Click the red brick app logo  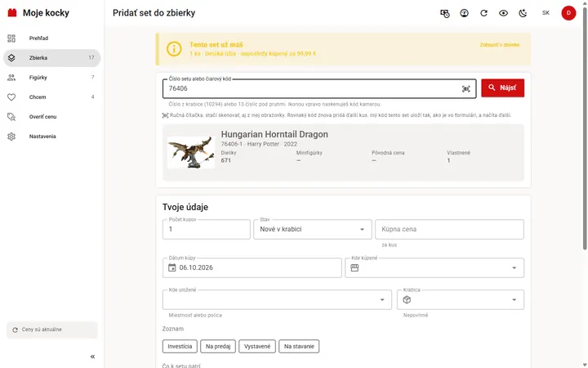[12, 13]
